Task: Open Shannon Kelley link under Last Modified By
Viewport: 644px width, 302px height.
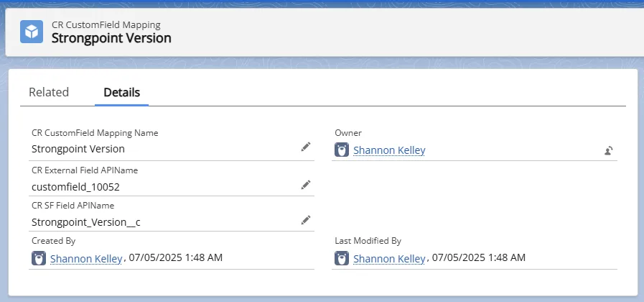Action: [x=389, y=259]
